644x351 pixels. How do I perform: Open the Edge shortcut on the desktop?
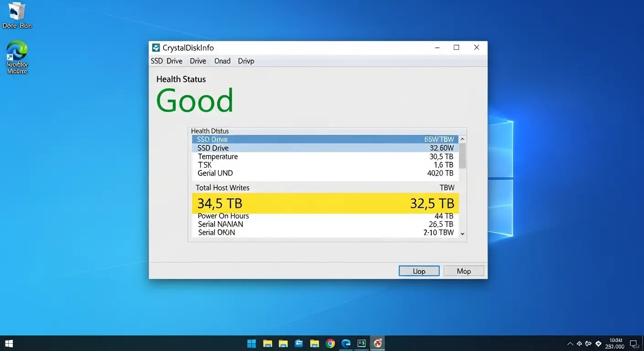coord(17,57)
